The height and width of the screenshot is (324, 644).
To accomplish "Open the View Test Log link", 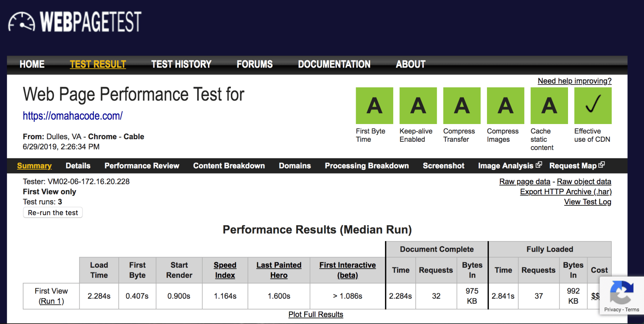I will click(588, 202).
